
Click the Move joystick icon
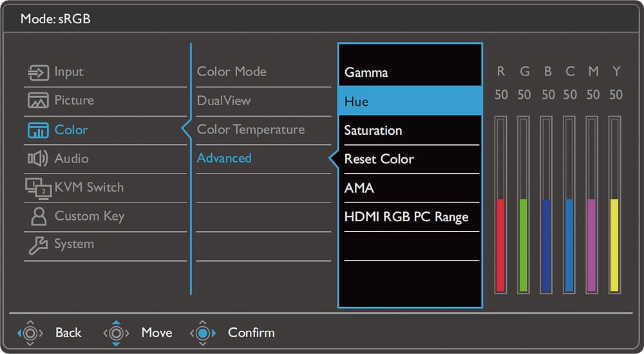point(116,333)
